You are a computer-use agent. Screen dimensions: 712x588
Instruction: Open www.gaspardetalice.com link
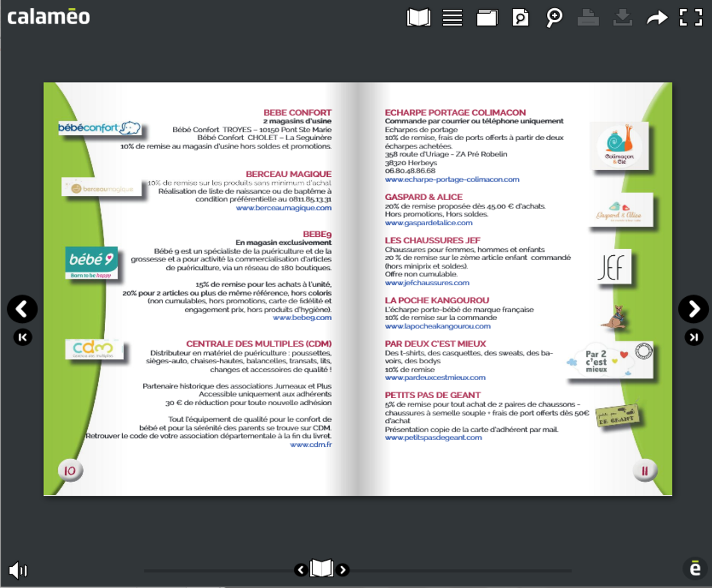point(429,223)
